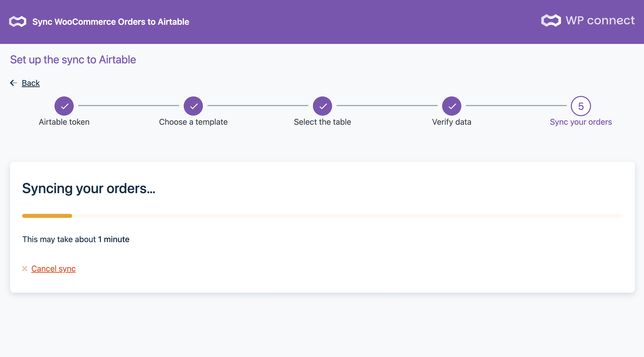This screenshot has height=357, width=644.
Task: Click the WP connect logo in header left
Action: pos(18,21)
